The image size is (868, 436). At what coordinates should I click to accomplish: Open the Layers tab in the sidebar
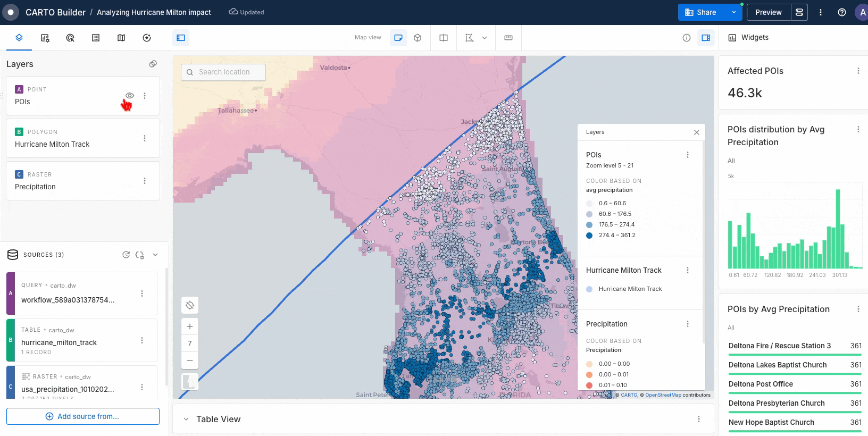tap(19, 38)
